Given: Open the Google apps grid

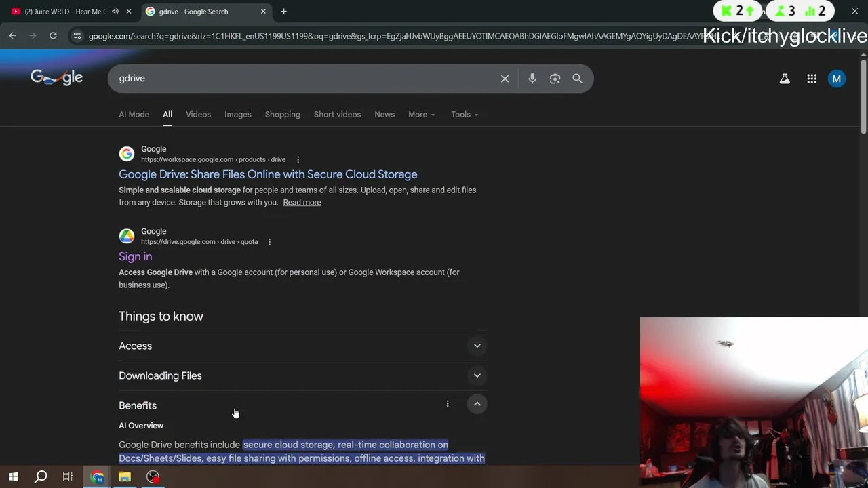Looking at the screenshot, I should click(812, 79).
